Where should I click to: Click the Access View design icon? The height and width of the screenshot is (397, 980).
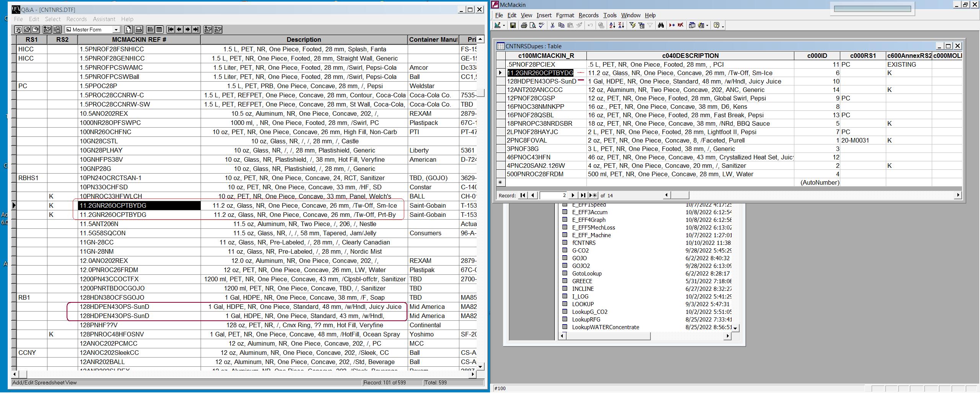497,25
